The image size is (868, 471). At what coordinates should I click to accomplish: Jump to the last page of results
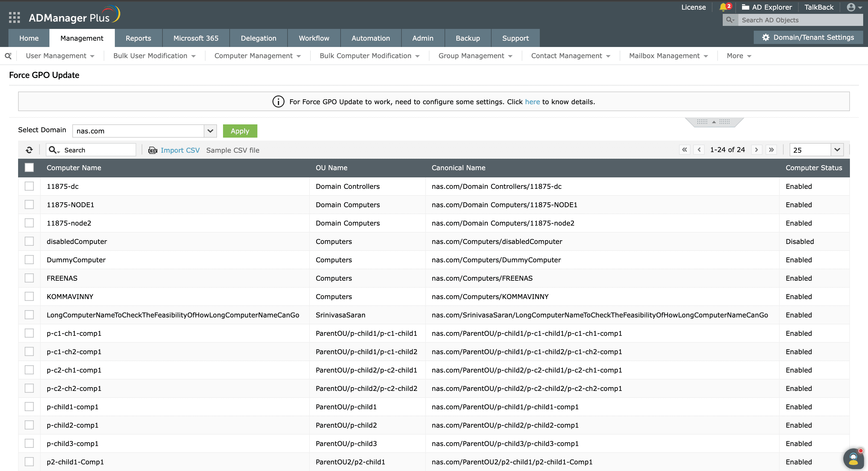(x=771, y=149)
